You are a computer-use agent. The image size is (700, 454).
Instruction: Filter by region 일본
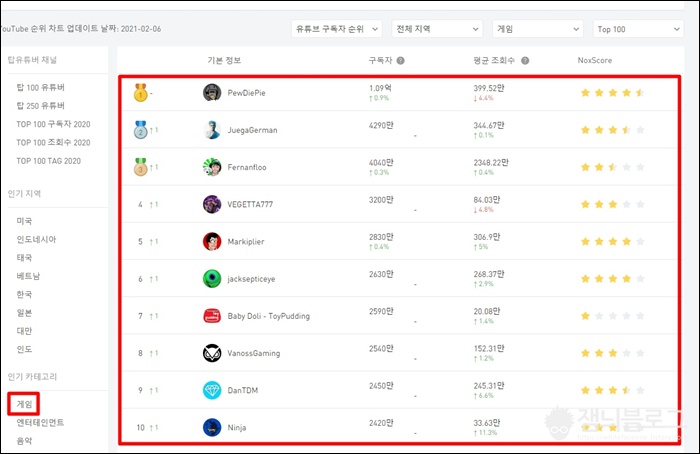coord(24,312)
